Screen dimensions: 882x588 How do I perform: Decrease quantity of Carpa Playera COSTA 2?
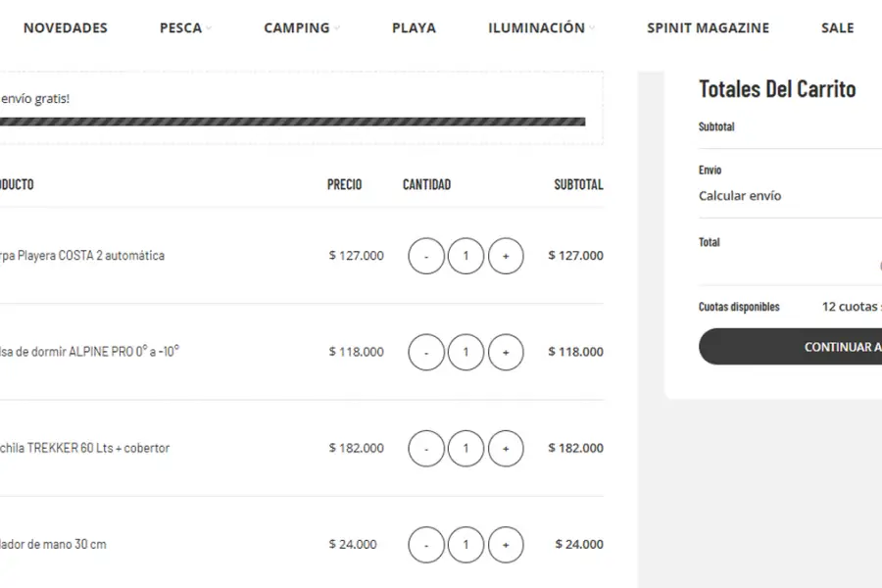426,256
